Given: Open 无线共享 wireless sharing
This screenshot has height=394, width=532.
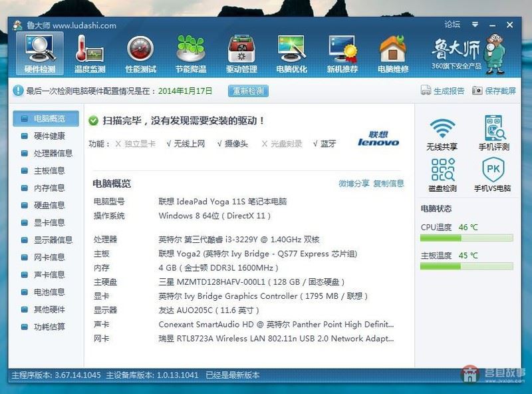Looking at the screenshot, I should (x=442, y=134).
